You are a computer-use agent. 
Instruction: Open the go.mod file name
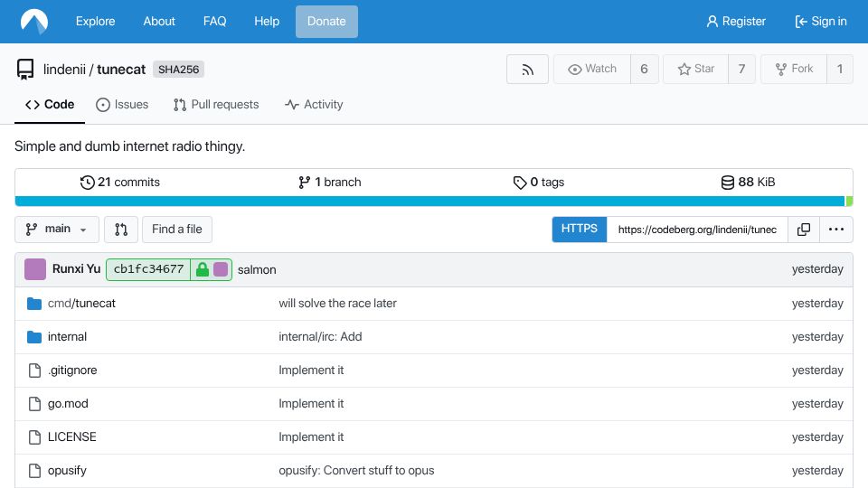click(68, 404)
